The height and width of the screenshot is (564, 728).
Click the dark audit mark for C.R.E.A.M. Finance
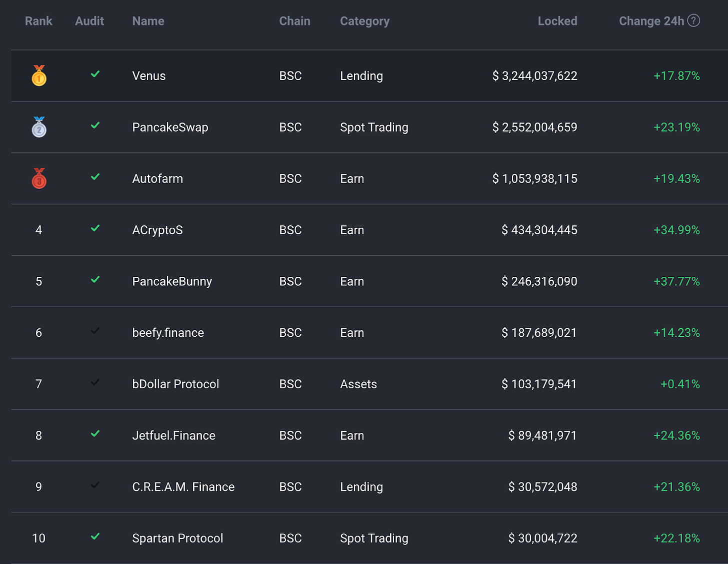click(95, 485)
